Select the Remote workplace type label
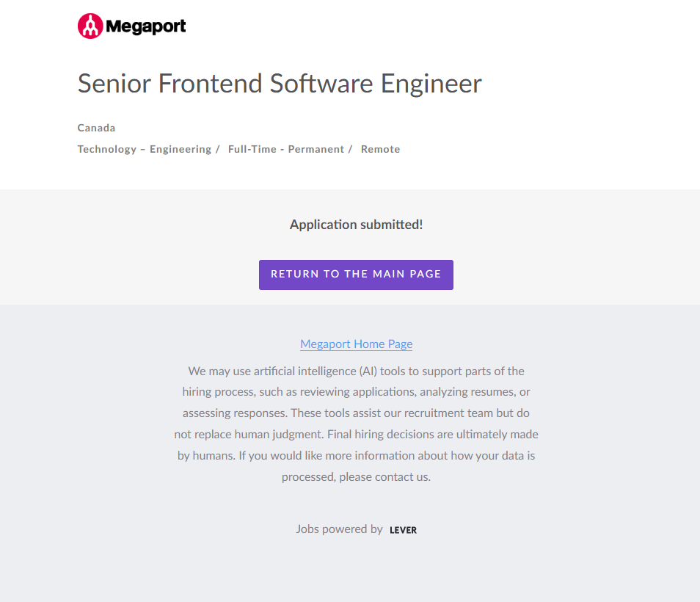The width and height of the screenshot is (700, 602). coord(380,149)
